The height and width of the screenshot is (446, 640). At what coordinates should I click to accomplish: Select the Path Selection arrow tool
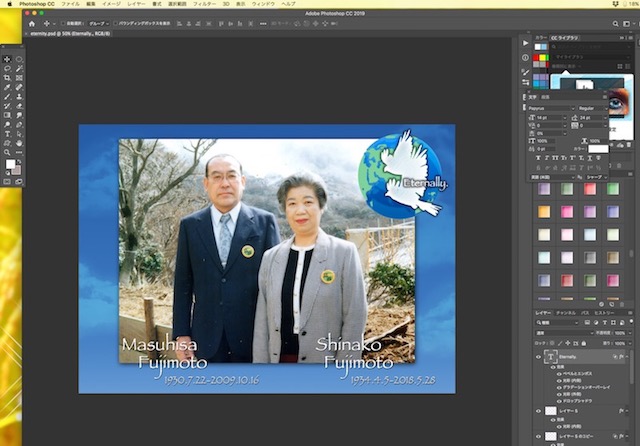click(19, 134)
